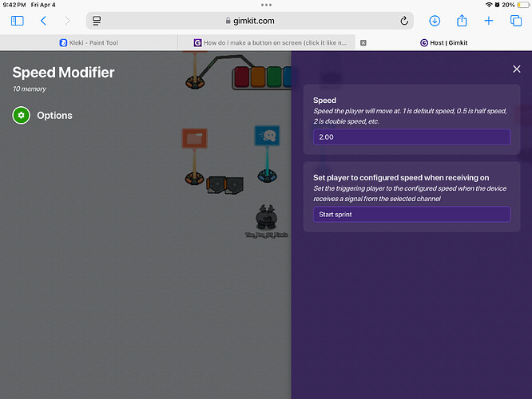Screen dimensions: 532x399
Task: Open a new Safari tab
Action: point(489,21)
